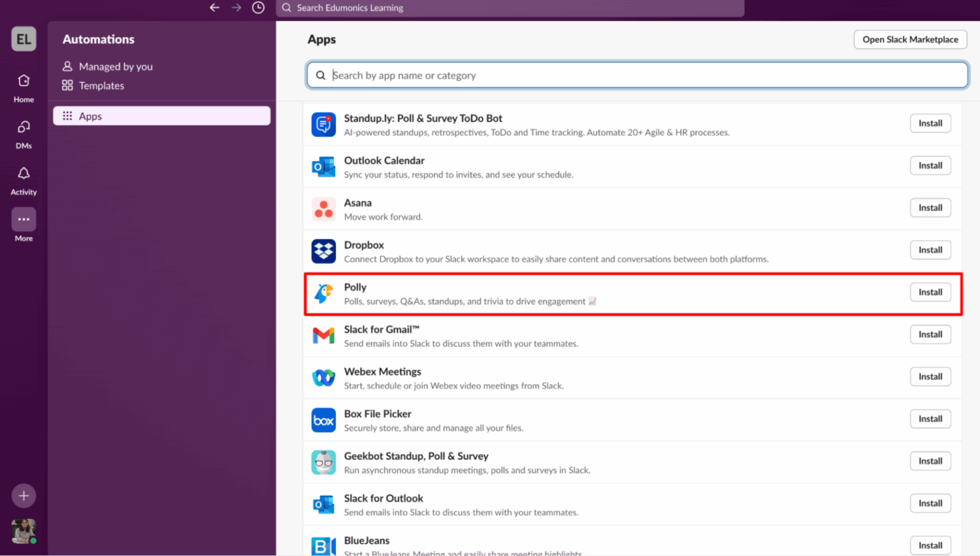Install Box File Picker
The width and height of the screenshot is (980, 556).
click(x=930, y=419)
